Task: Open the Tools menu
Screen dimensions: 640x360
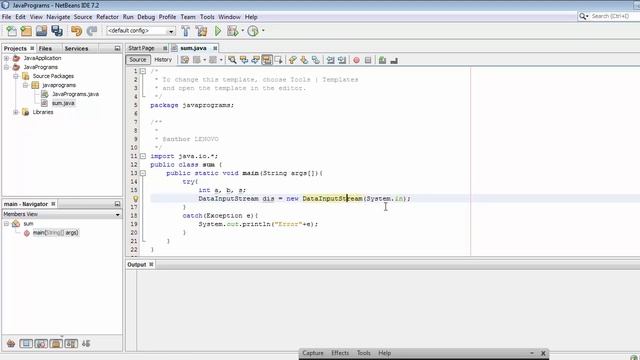Action: coord(207,17)
